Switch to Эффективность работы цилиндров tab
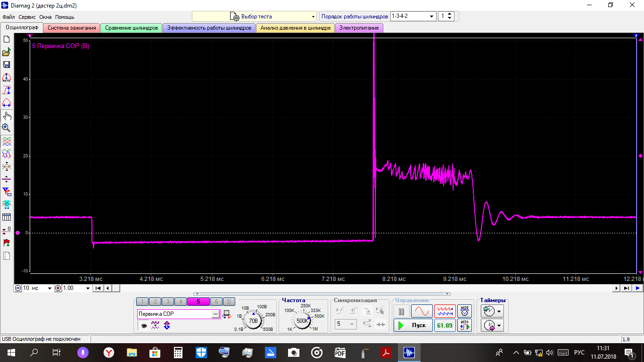The height and width of the screenshot is (362, 644). coord(209,28)
